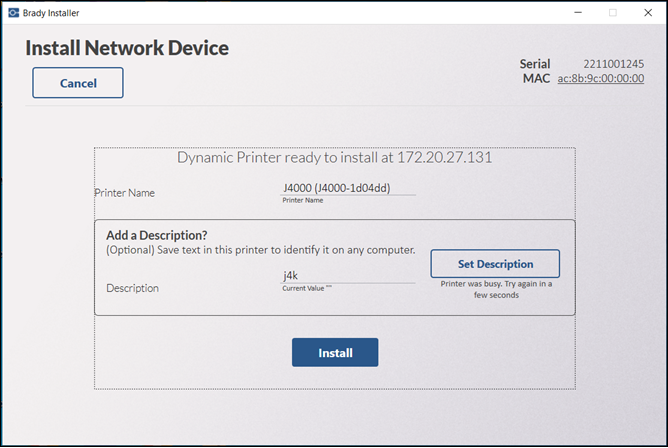Click the Printer Name label on left
The height and width of the screenshot is (448, 668).
[125, 193]
